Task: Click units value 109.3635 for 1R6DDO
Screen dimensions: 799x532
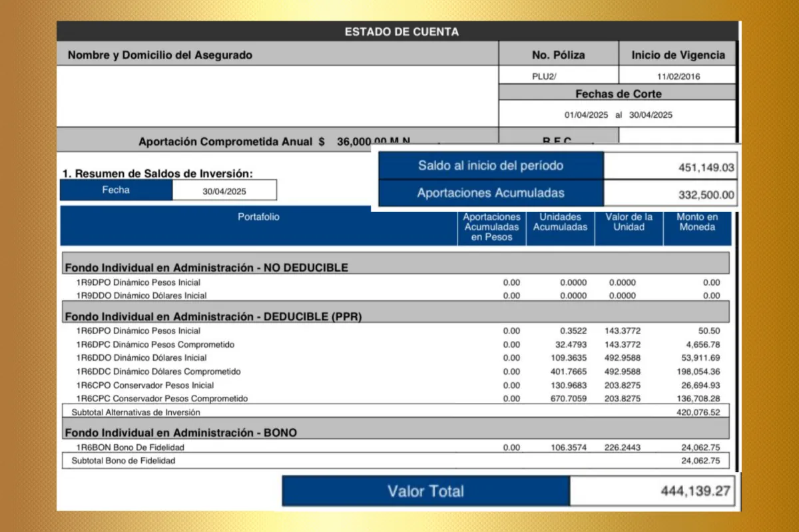Action: point(569,358)
